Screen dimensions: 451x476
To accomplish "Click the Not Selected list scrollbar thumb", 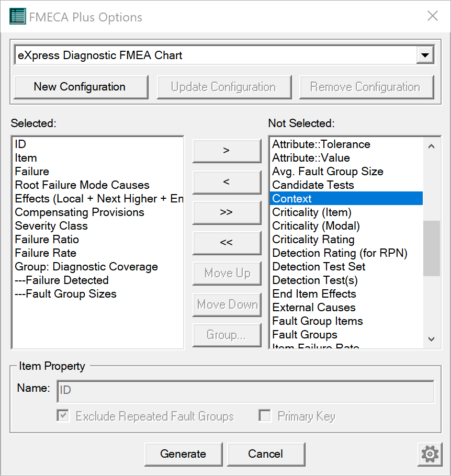I will pyautogui.click(x=431, y=248).
